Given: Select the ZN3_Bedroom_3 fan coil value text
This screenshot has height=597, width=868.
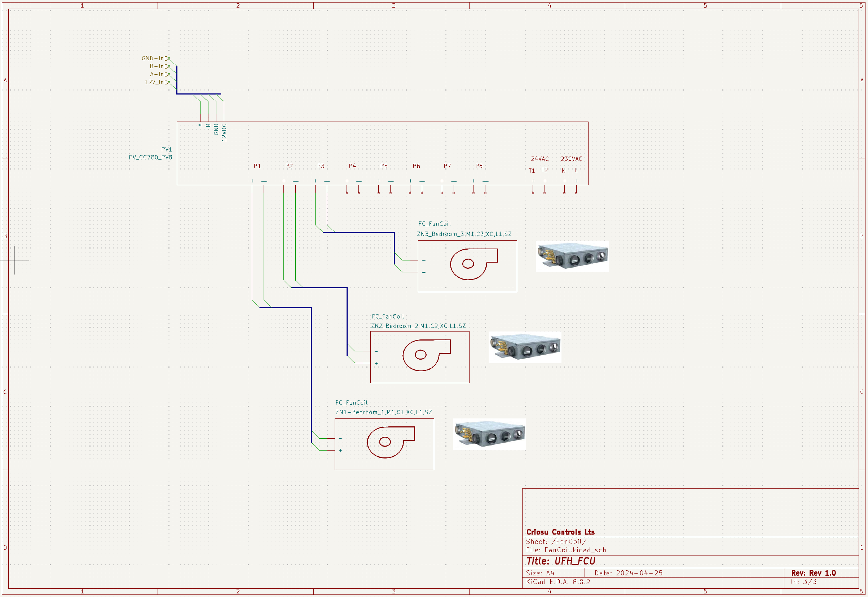Looking at the screenshot, I should tap(464, 234).
